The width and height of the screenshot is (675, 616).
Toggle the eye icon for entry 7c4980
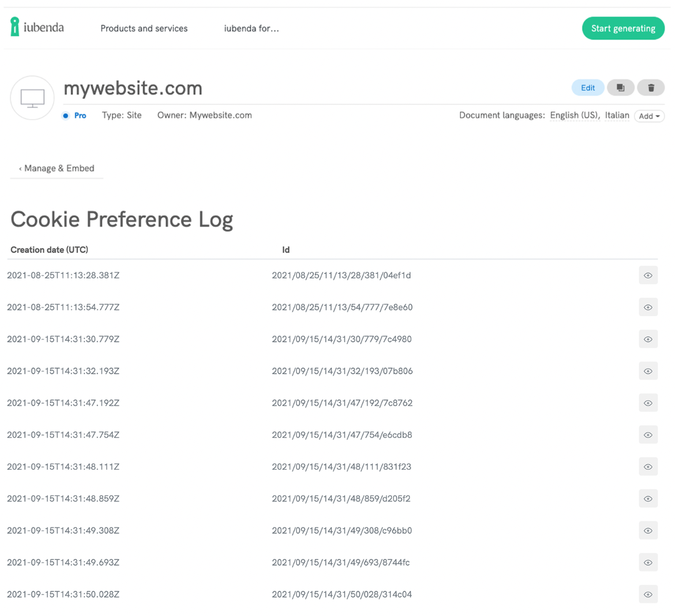[x=648, y=339]
